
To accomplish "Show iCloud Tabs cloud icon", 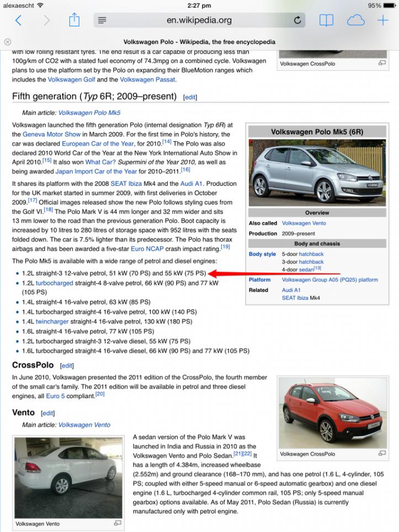I will click(355, 20).
